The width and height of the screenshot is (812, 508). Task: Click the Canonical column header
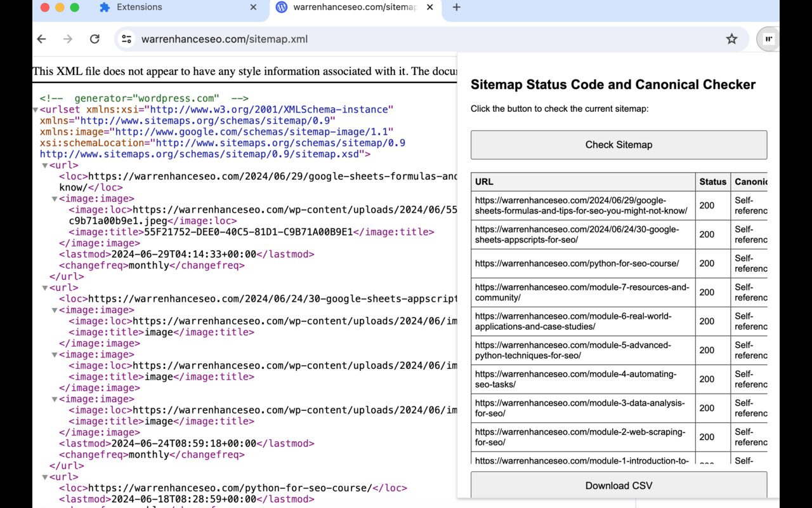pyautogui.click(x=749, y=182)
